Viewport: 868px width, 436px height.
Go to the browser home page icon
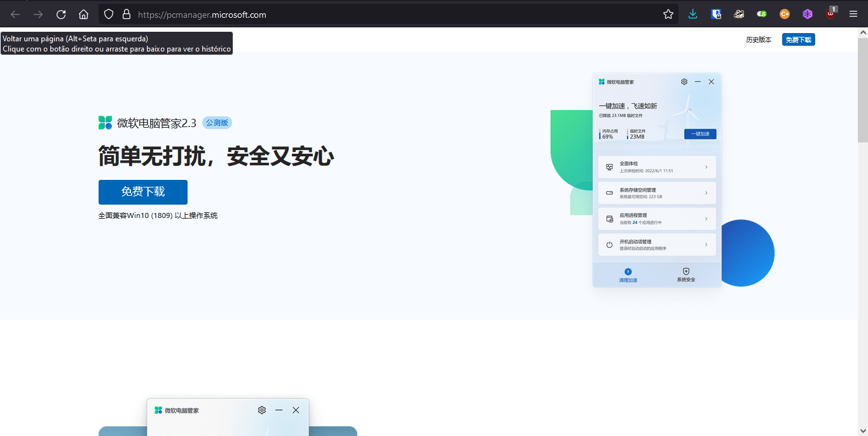click(x=83, y=14)
